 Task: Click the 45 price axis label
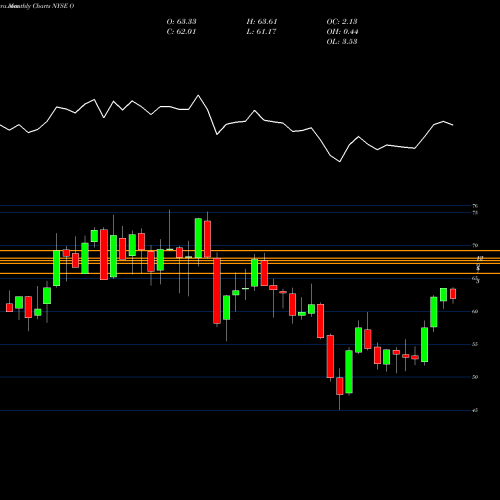pyautogui.click(x=475, y=410)
